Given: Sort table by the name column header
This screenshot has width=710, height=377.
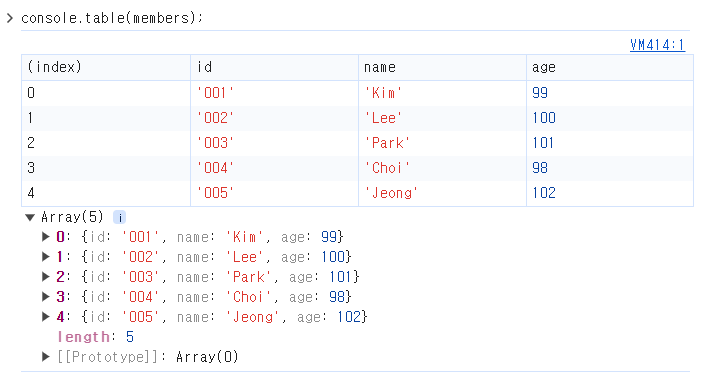Looking at the screenshot, I should (x=442, y=67).
